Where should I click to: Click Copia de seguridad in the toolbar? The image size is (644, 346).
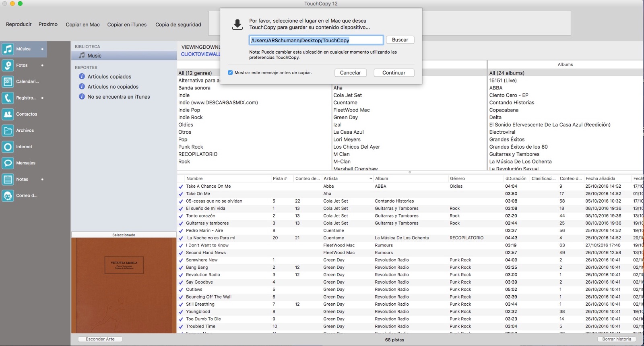click(178, 25)
